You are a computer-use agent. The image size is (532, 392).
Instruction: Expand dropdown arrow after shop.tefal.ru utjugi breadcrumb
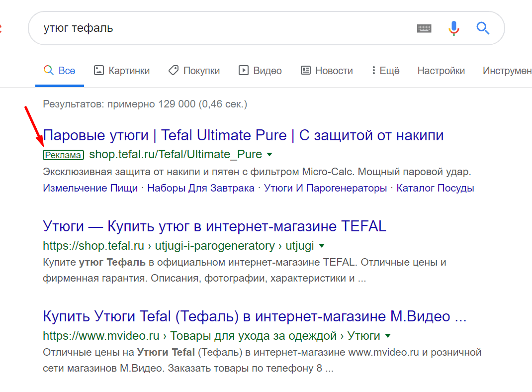pyautogui.click(x=322, y=246)
